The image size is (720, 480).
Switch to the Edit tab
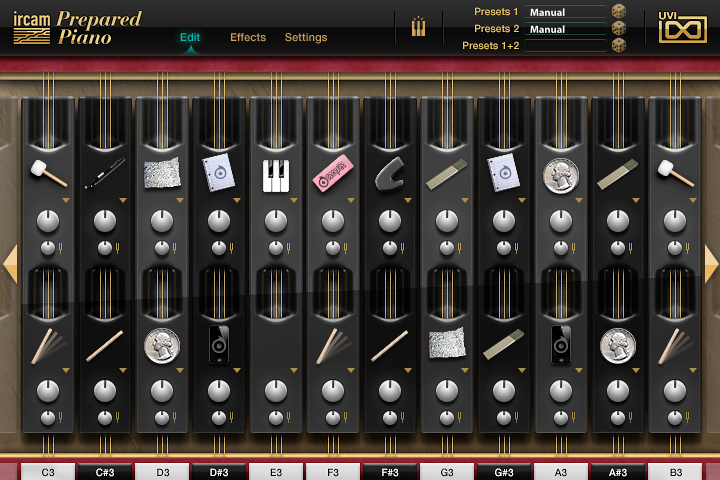[190, 37]
